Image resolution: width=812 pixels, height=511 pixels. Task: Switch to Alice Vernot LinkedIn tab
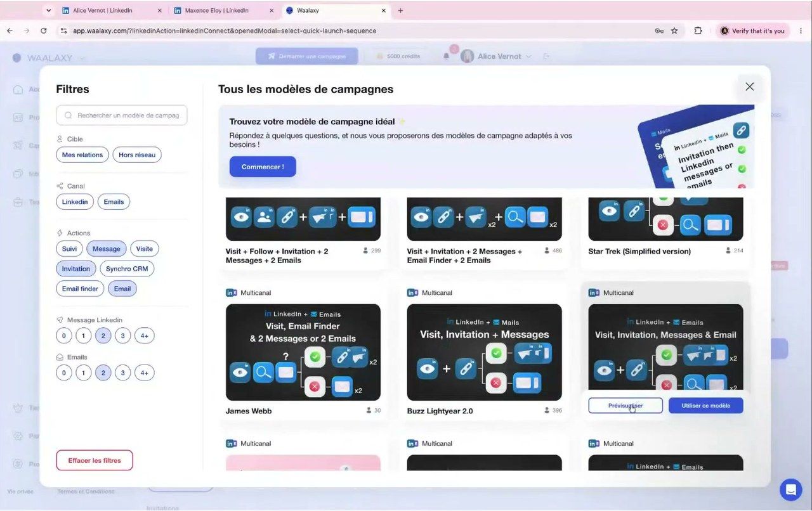tap(112, 11)
